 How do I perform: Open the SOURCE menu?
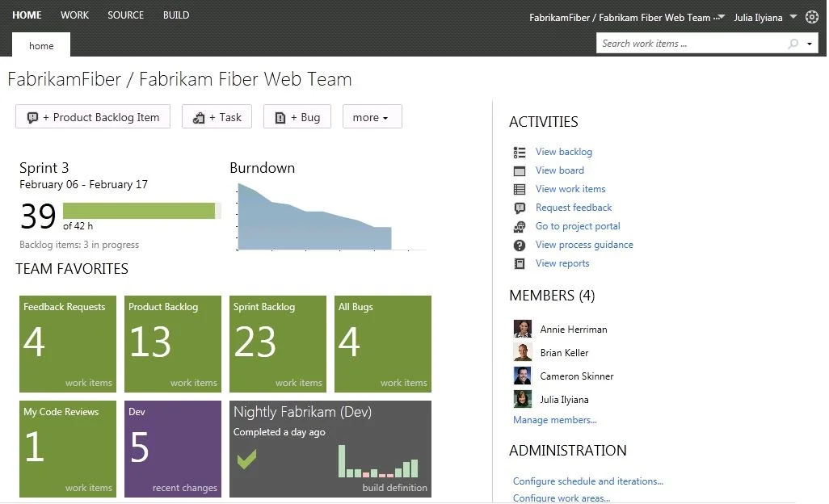[126, 15]
